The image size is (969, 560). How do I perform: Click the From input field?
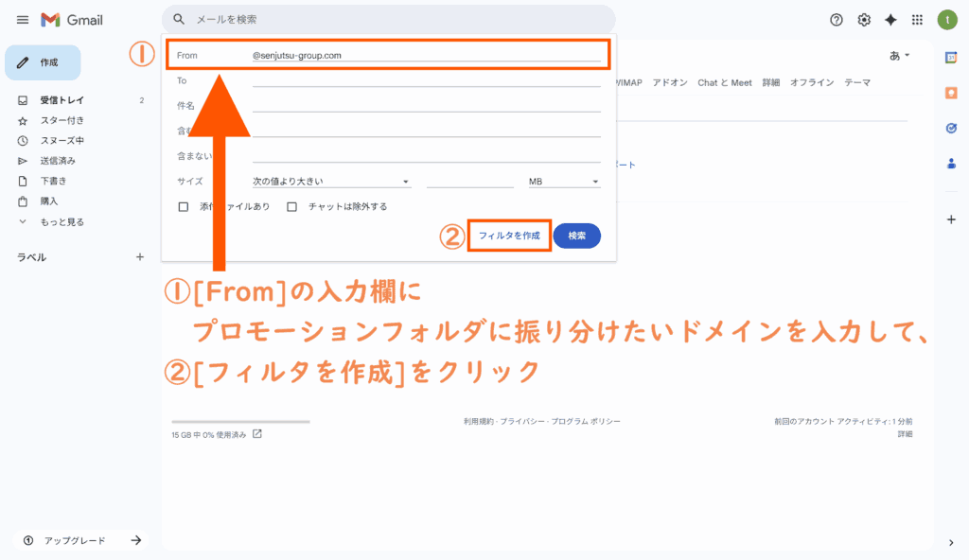tap(426, 55)
